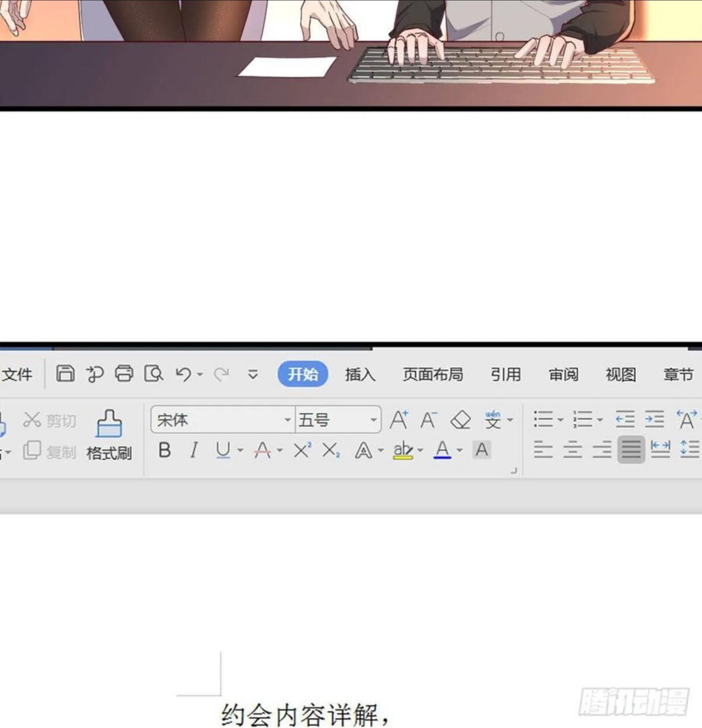
Task: Open the 五号 font size dropdown
Action: [x=373, y=420]
